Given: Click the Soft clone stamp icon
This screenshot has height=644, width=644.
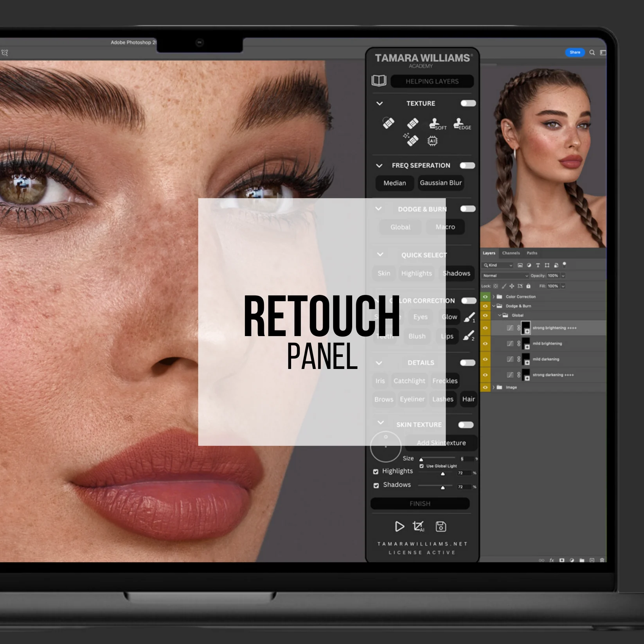Looking at the screenshot, I should pos(436,123).
